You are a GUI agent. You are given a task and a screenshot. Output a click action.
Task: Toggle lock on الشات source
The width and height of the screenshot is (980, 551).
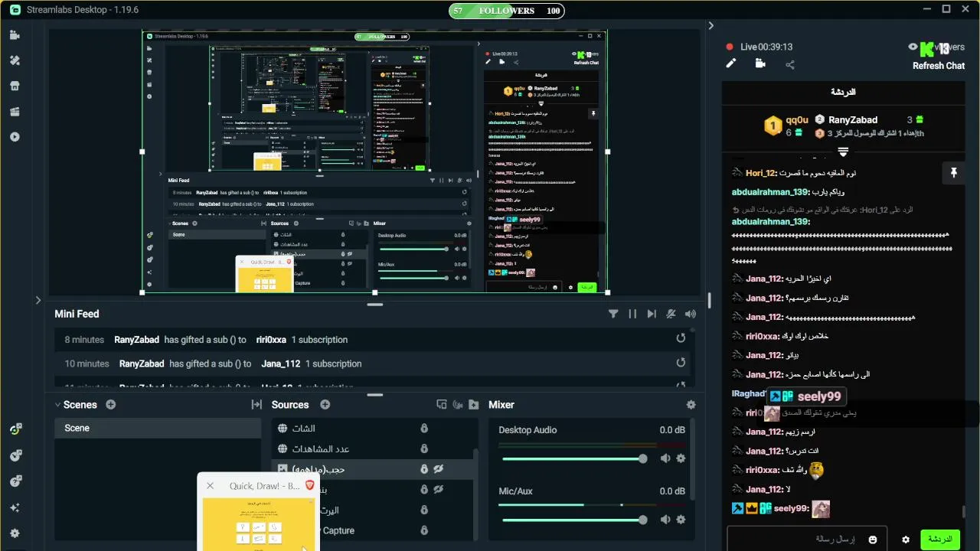pyautogui.click(x=424, y=429)
